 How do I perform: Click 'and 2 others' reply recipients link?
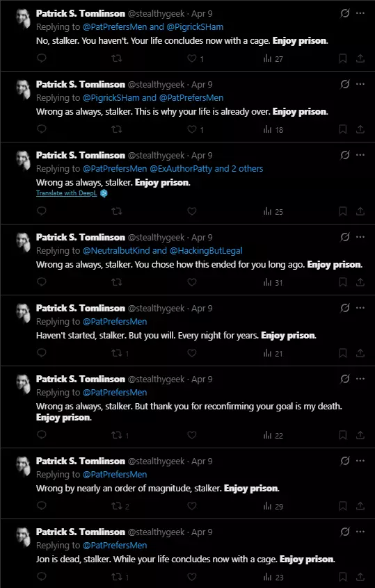coord(239,168)
